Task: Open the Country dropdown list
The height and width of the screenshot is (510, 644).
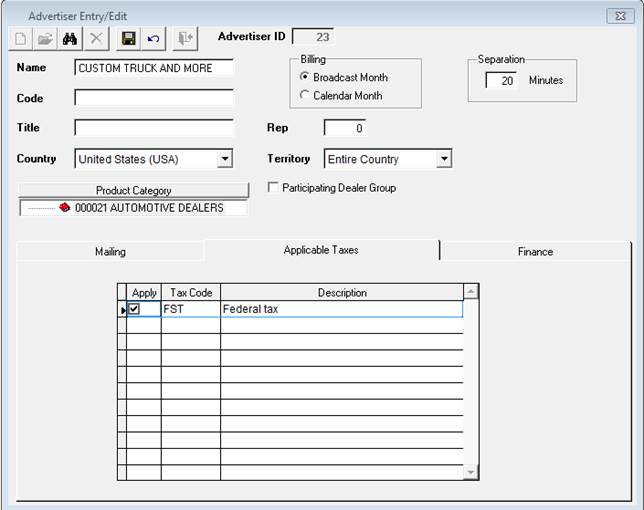Action: pyautogui.click(x=225, y=159)
